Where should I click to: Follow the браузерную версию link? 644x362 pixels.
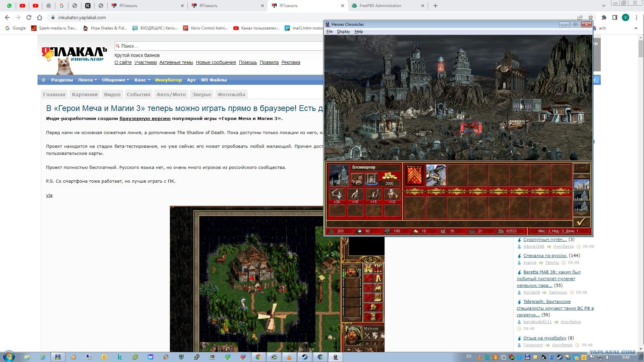tap(145, 118)
